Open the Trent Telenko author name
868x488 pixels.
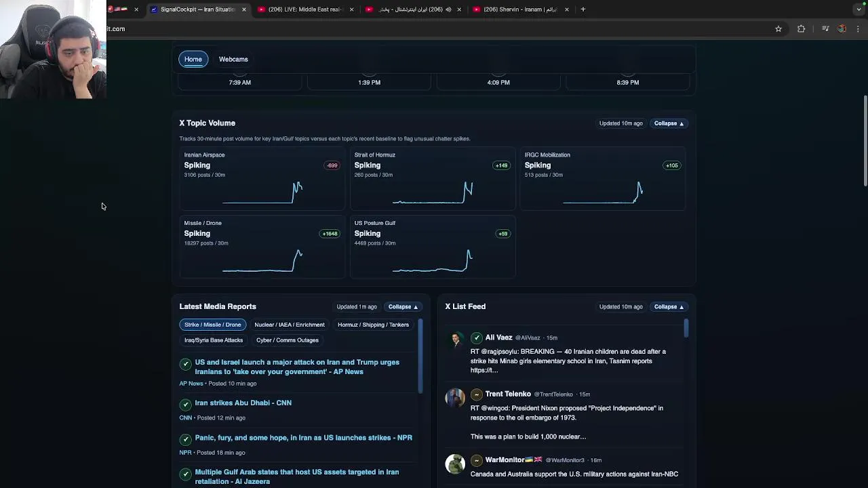[x=508, y=394]
